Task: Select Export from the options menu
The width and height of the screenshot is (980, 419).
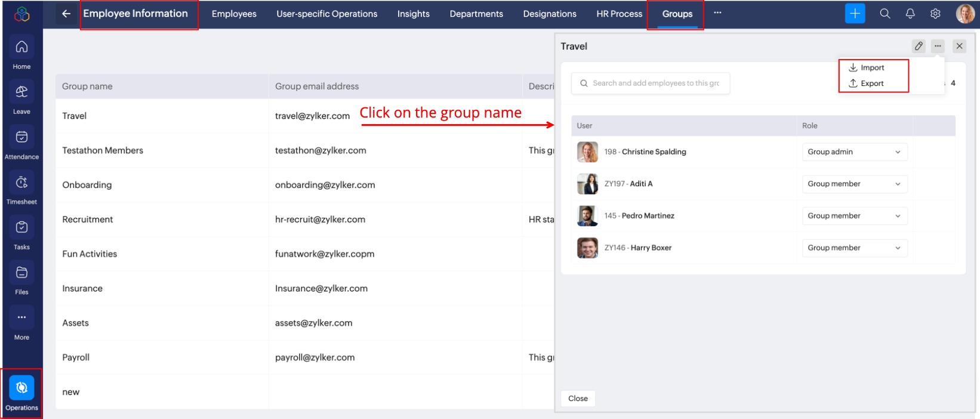Action: (x=871, y=84)
